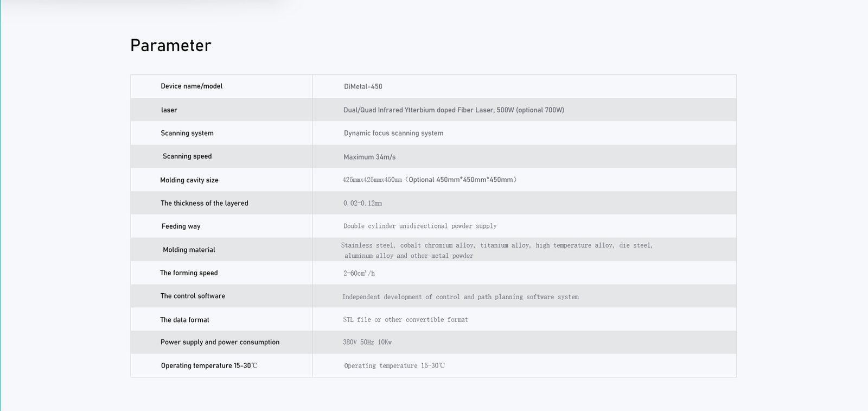Click the laser row label
The image size is (868, 411).
[169, 110]
